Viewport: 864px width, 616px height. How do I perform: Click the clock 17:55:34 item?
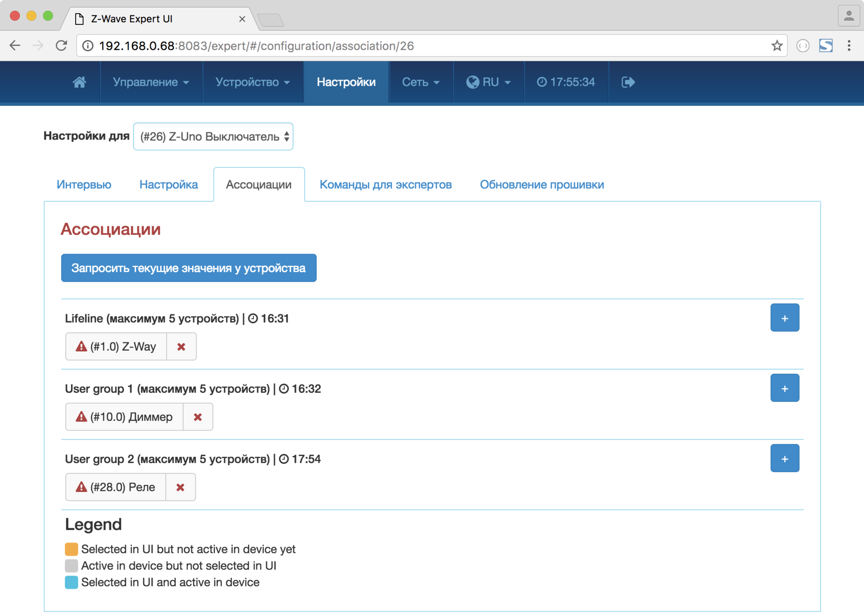[x=566, y=82]
